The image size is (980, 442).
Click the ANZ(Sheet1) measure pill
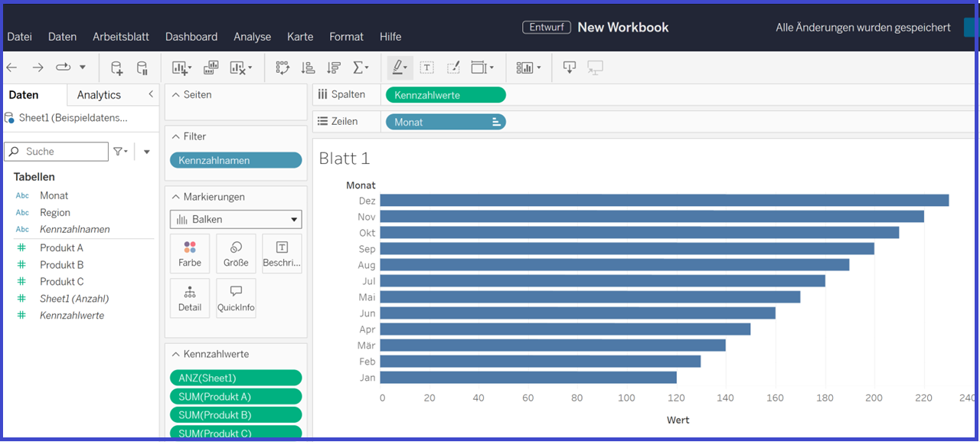pyautogui.click(x=236, y=378)
